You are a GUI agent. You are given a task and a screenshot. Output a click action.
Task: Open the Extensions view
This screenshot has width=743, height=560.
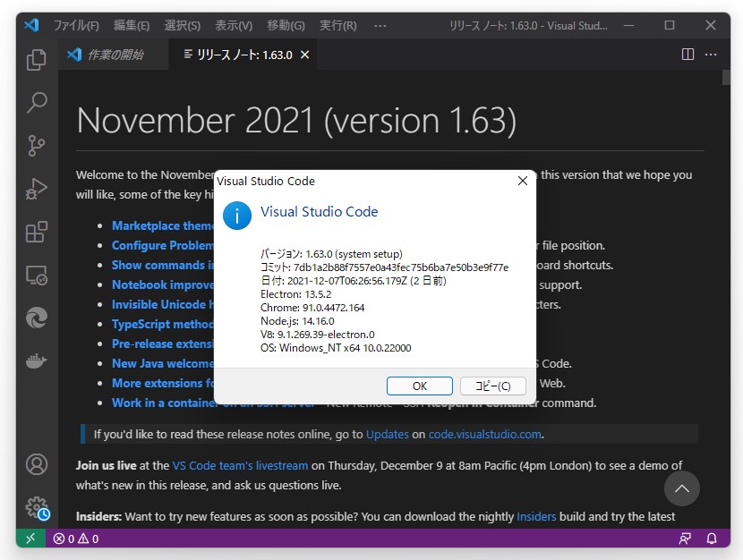(x=36, y=232)
